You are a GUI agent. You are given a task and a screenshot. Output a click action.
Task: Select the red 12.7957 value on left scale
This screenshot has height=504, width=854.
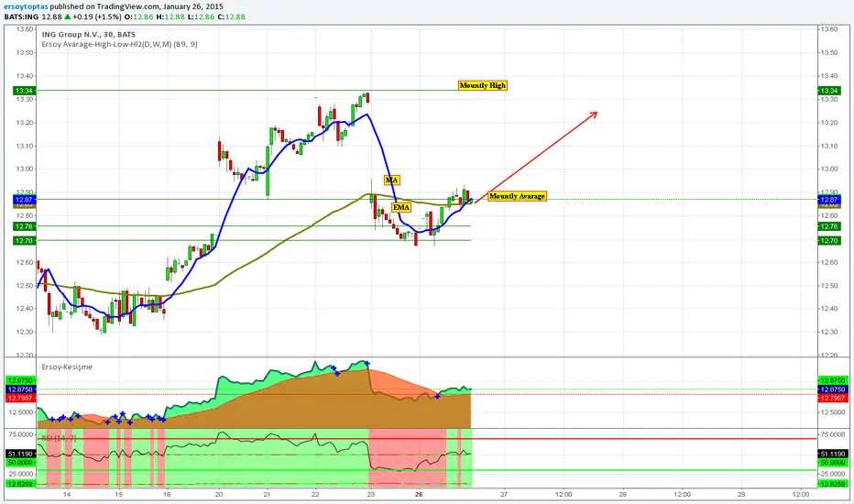(x=20, y=399)
